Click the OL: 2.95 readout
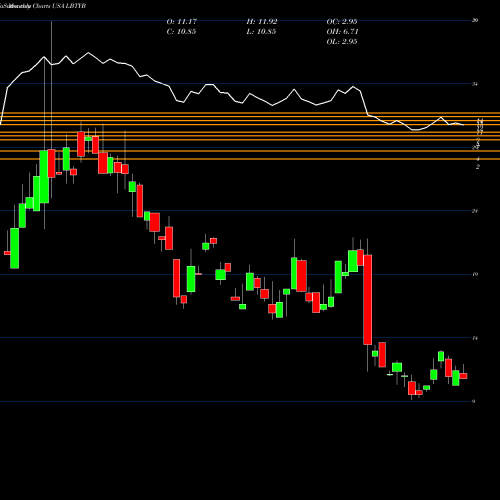 tap(342, 42)
